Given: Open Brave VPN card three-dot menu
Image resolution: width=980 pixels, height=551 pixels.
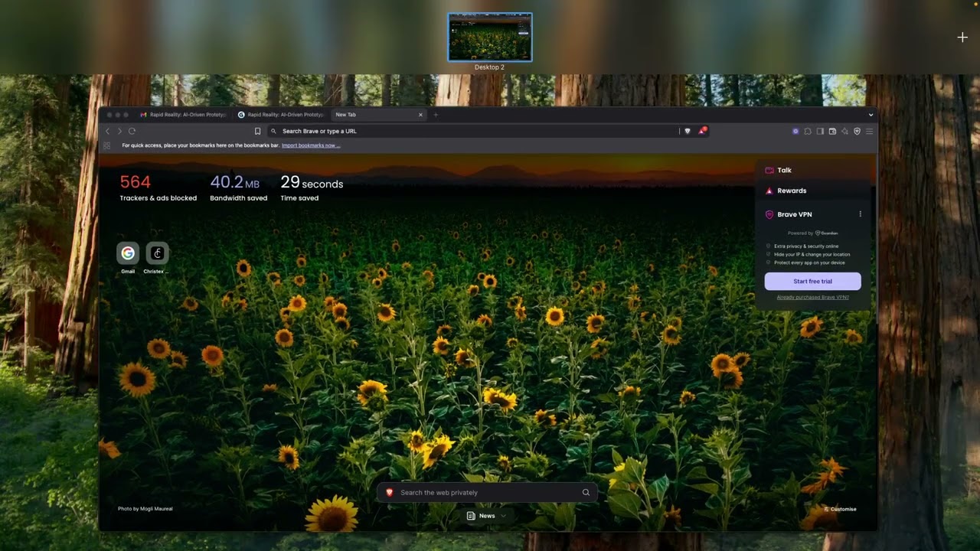Looking at the screenshot, I should 860,214.
